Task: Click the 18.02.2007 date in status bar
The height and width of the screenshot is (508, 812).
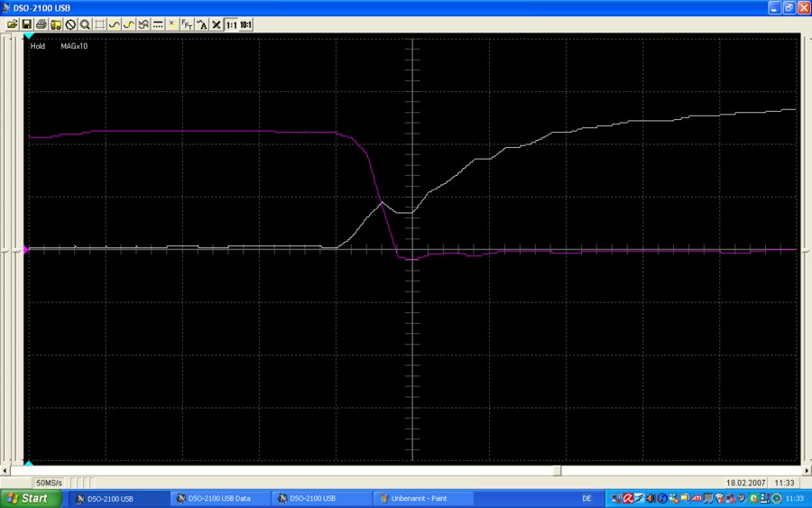Action: point(745,483)
